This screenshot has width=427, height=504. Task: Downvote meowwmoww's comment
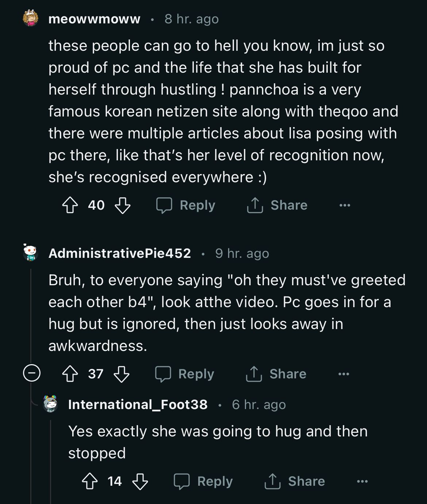(x=123, y=205)
